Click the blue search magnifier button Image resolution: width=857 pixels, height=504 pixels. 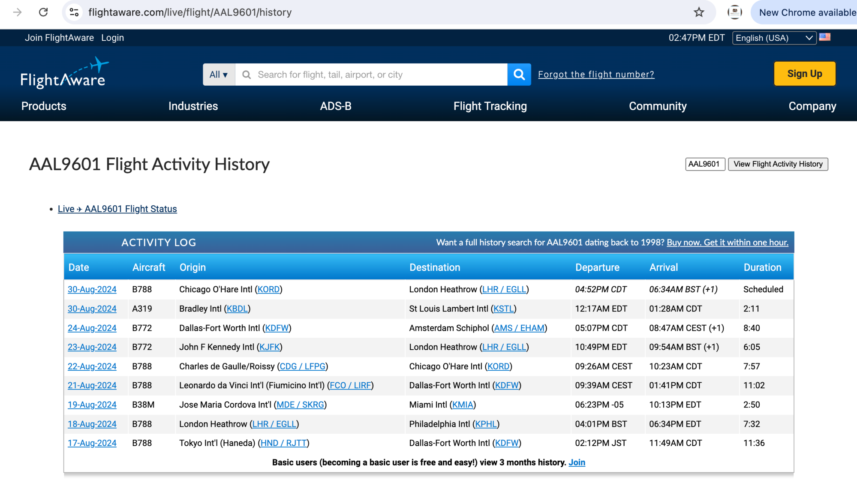tap(519, 75)
